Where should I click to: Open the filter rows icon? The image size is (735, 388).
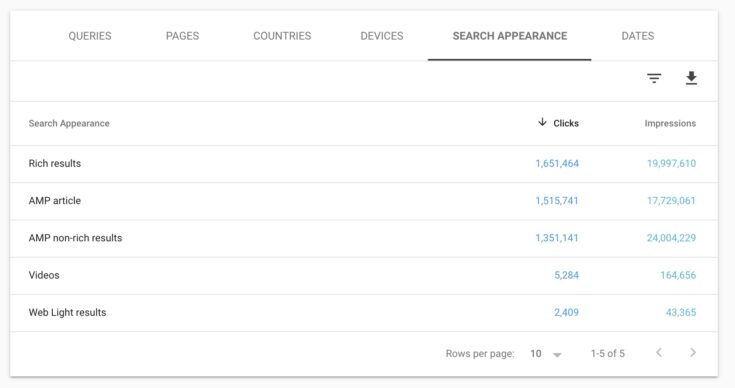(654, 78)
